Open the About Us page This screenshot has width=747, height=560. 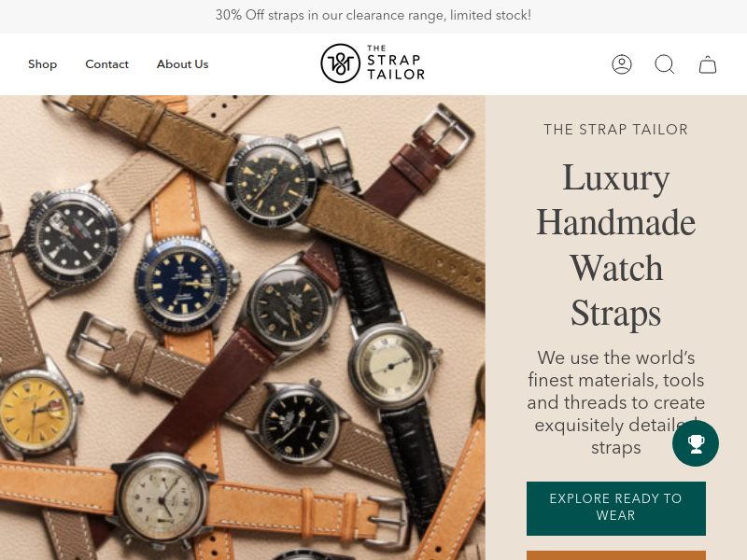coord(182,64)
